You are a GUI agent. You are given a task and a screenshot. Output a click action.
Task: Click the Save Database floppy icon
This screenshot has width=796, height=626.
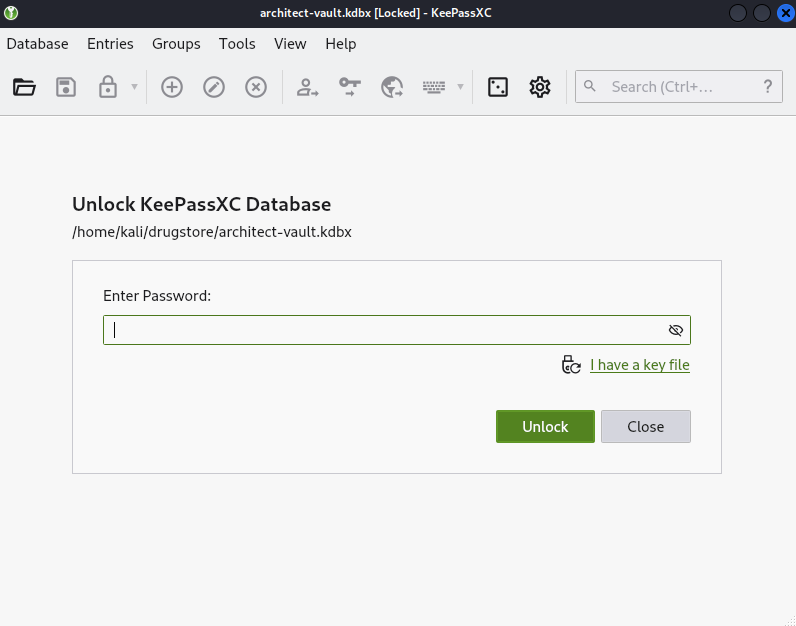[x=66, y=87]
